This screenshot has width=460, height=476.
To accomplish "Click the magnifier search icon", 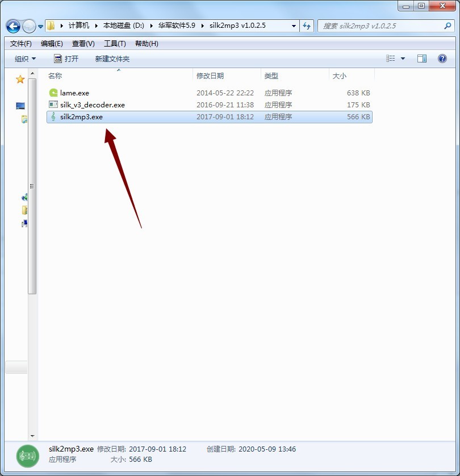I will point(448,26).
